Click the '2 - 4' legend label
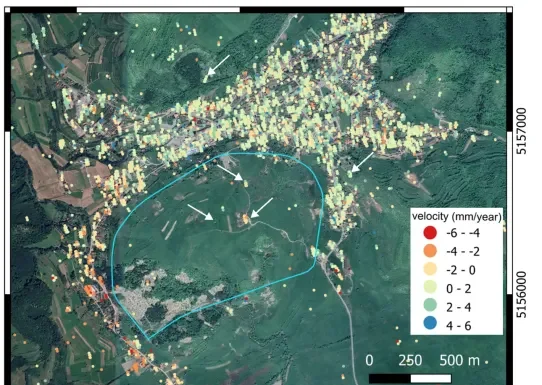This screenshot has height=385, width=542. coord(459,307)
